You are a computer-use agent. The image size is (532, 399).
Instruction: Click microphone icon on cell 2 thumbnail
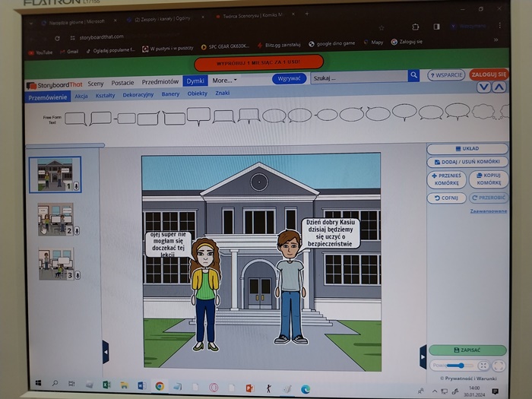pos(77,231)
